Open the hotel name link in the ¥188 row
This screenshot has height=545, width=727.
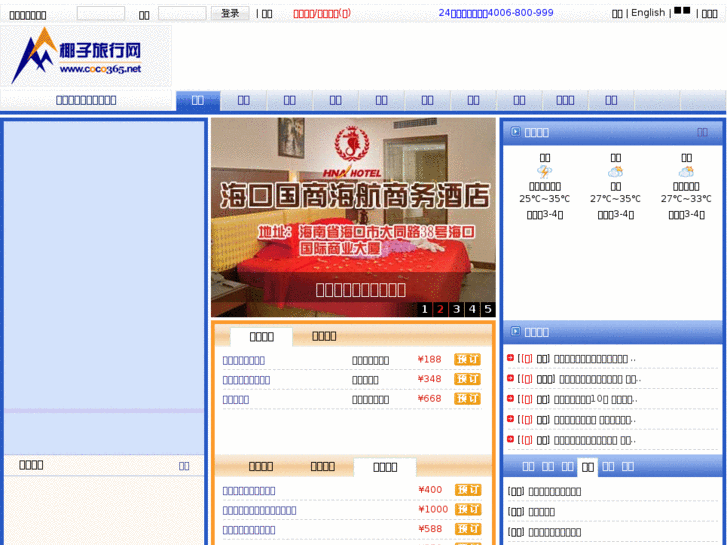pos(244,360)
